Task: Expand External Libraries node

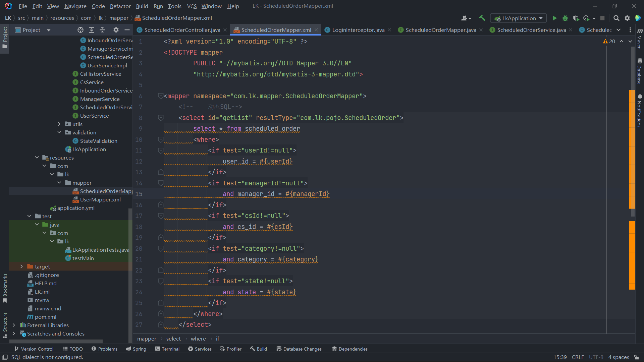Action: tap(14, 325)
